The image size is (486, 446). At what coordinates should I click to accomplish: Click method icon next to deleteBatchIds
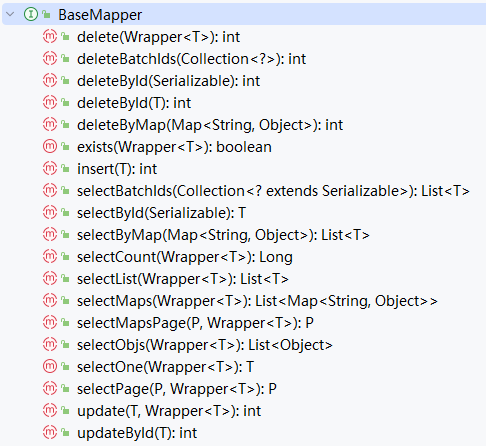point(50,58)
